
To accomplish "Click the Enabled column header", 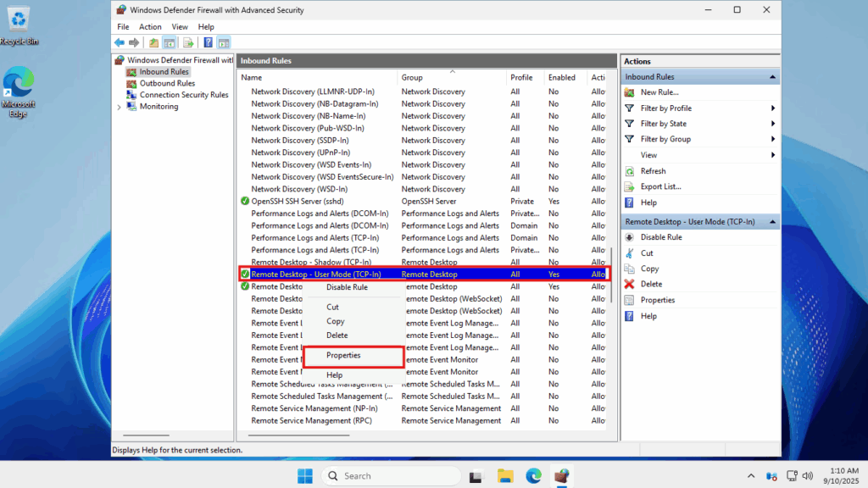I will (x=561, y=77).
